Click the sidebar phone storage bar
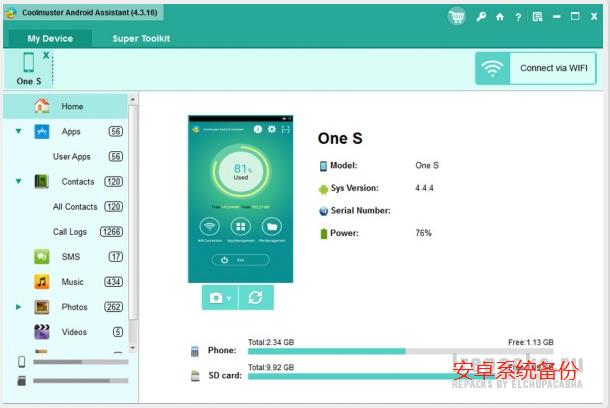Viewport: 610px width, 408px height. (81, 362)
